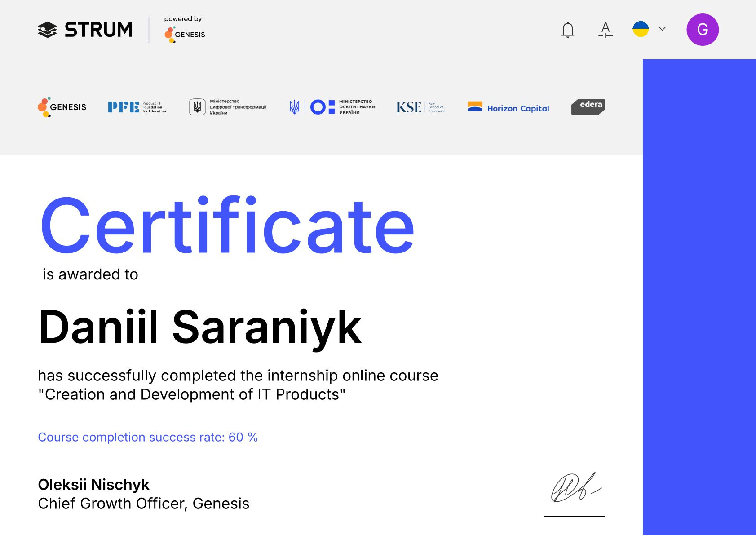The image size is (756, 535).
Task: Click Ministry of Education and Science logo
Action: coord(332,107)
